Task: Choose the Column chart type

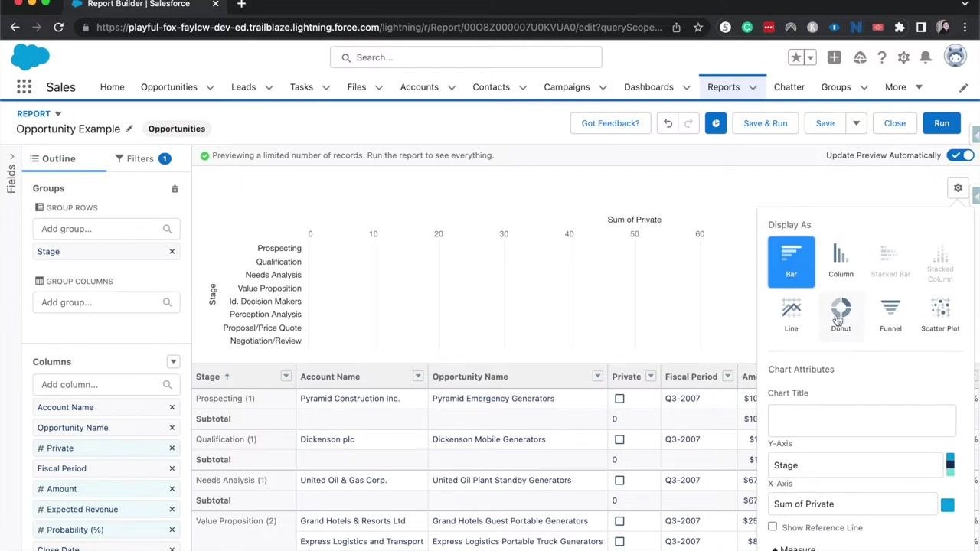Action: [841, 262]
